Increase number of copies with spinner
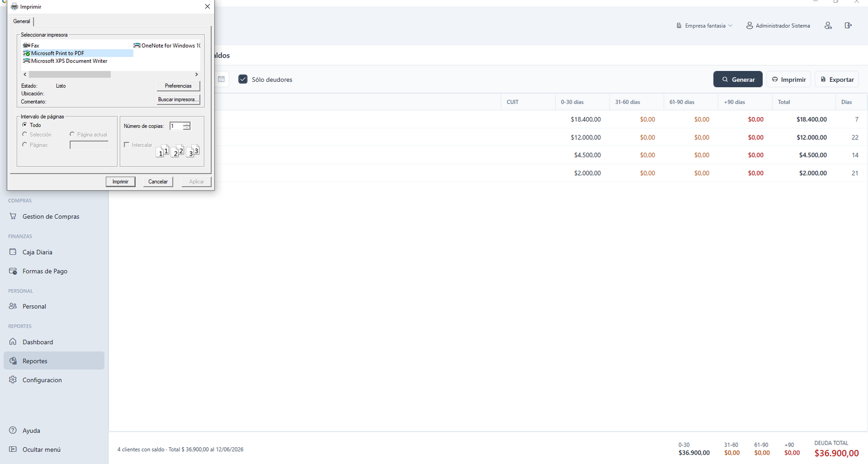 (187, 124)
